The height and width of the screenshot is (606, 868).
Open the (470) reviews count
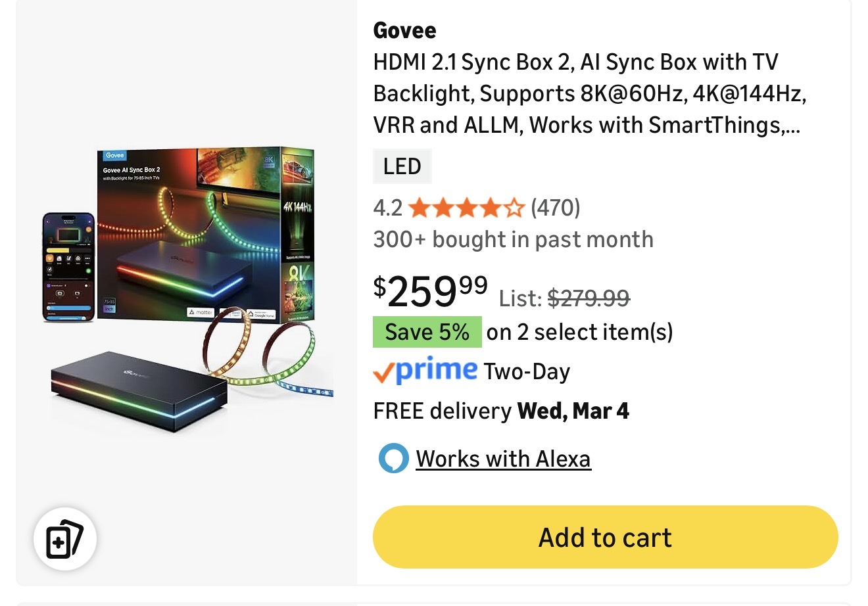coord(556,208)
